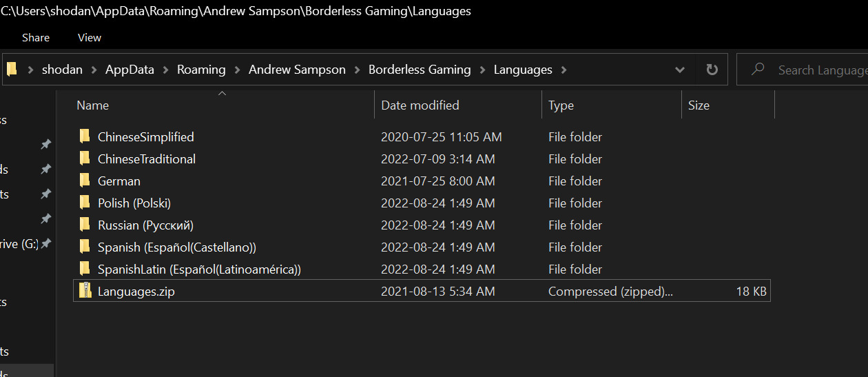Go to Andrew Sampson breadcrumb folder

[297, 70]
